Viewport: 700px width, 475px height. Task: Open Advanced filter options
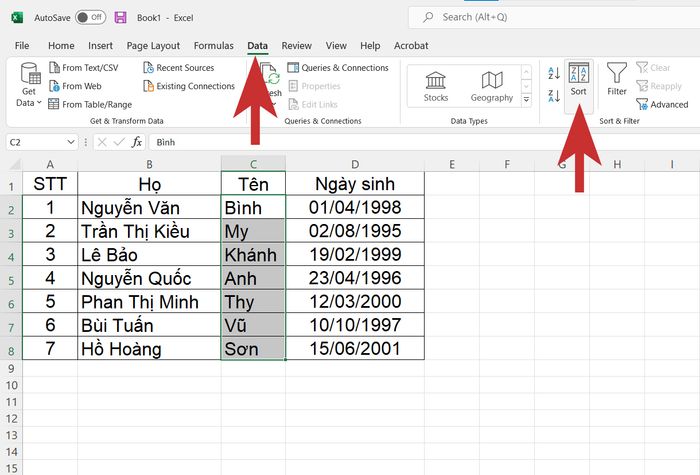(x=662, y=104)
